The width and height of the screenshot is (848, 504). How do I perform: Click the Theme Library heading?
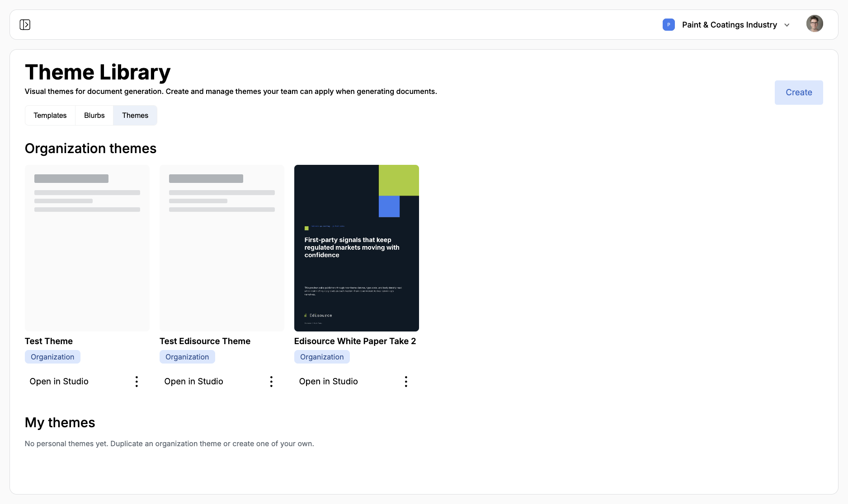click(x=98, y=72)
